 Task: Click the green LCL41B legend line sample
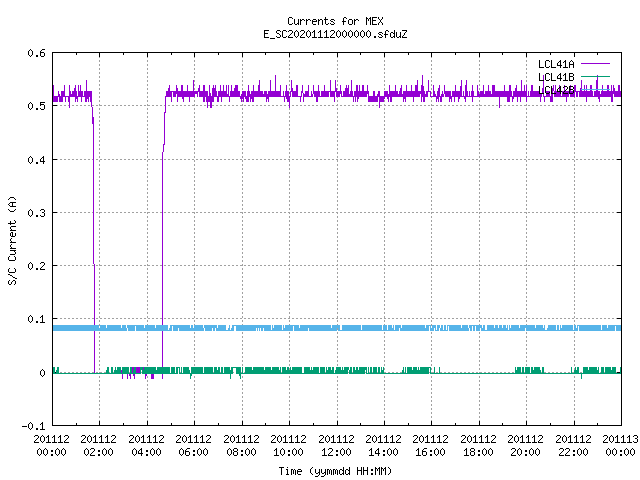pos(595,76)
